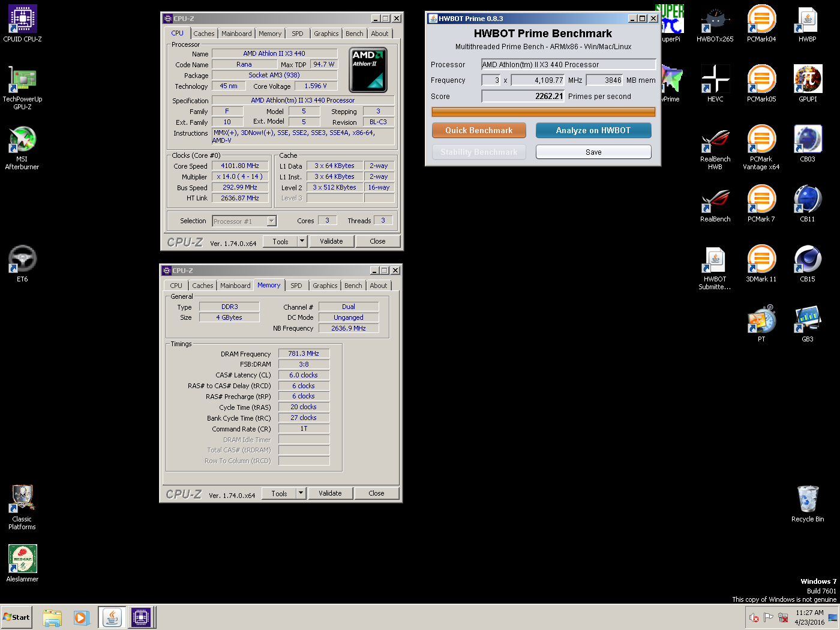This screenshot has height=630, width=840.
Task: Open HWBP desktop icon
Action: click(x=808, y=24)
